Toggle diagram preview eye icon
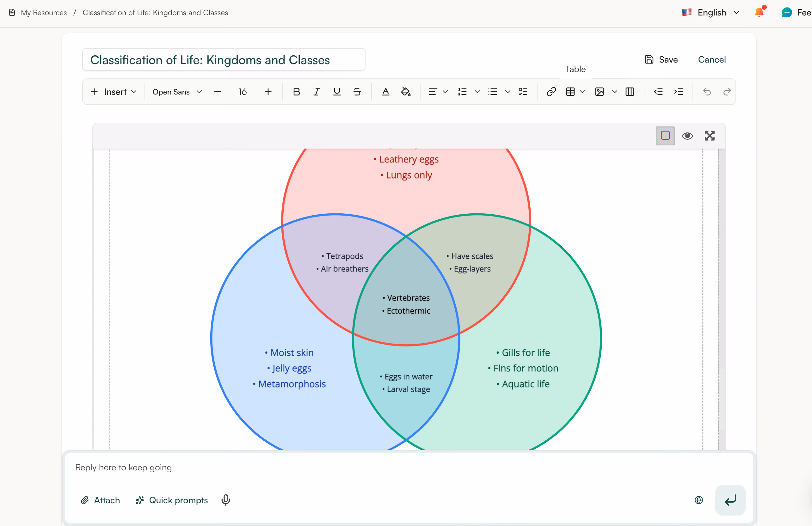The image size is (812, 526). tap(687, 136)
